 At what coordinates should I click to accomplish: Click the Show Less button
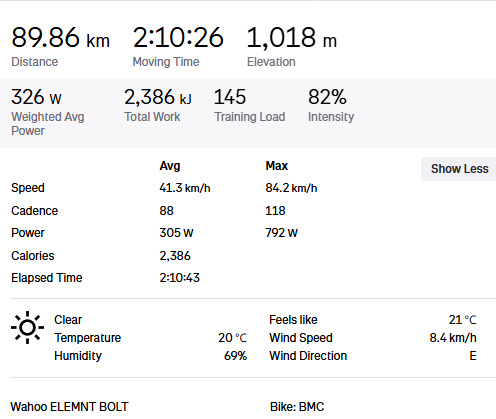(x=459, y=169)
